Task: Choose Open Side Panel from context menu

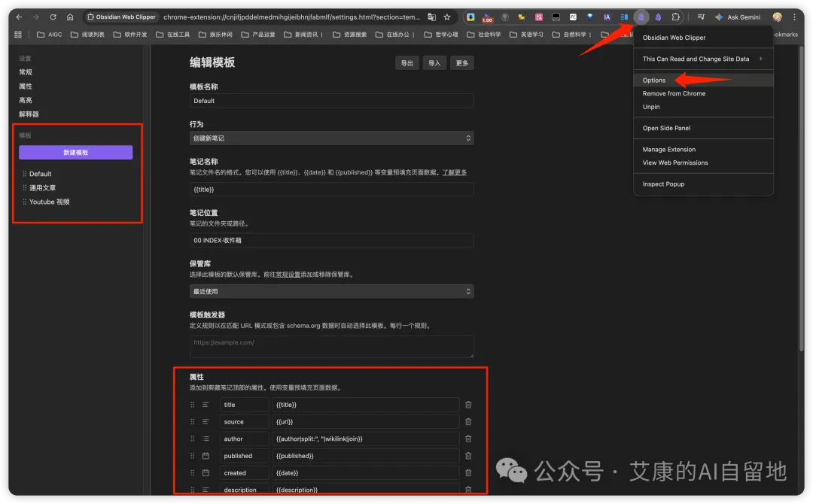Action: (666, 128)
